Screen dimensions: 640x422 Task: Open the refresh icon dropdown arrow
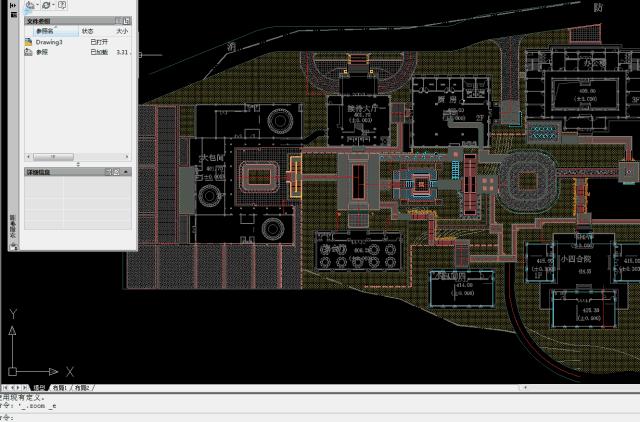pyautogui.click(x=54, y=5)
